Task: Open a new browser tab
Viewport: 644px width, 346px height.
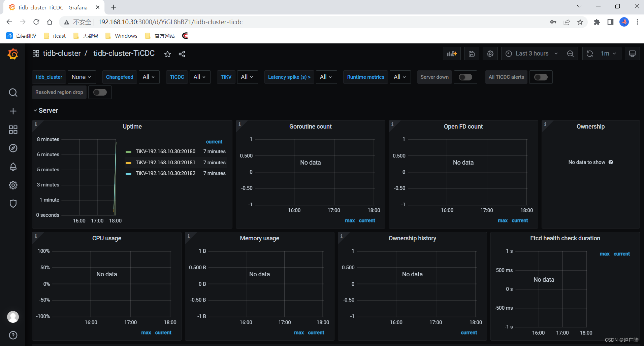Action: tap(114, 7)
